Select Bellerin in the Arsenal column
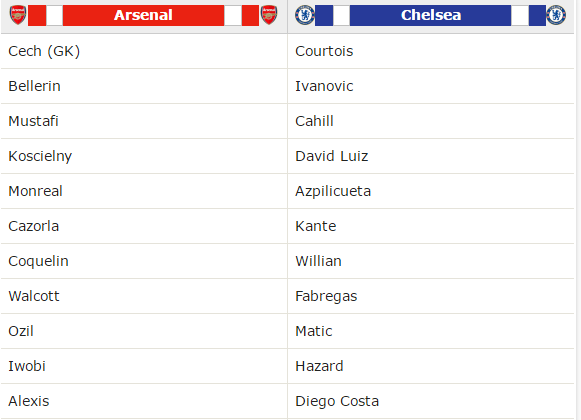Screen dimensions: 581x420 tap(34, 86)
